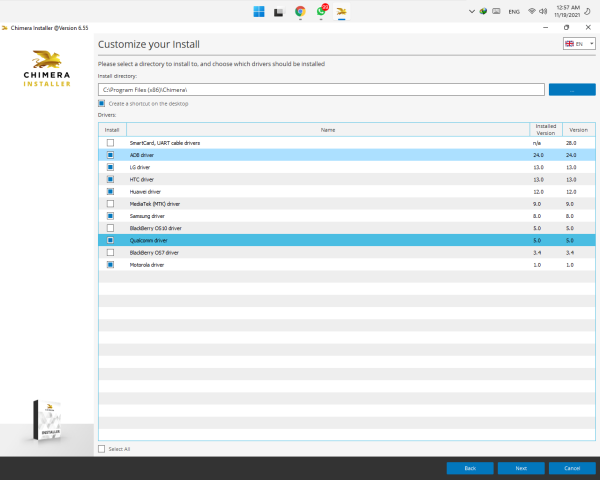Click version 28.0 in the SmartCard row
600x480 pixels.
tap(571, 143)
